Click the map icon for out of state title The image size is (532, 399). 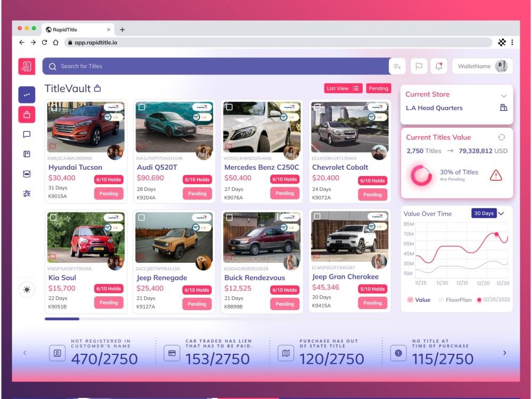tap(286, 353)
